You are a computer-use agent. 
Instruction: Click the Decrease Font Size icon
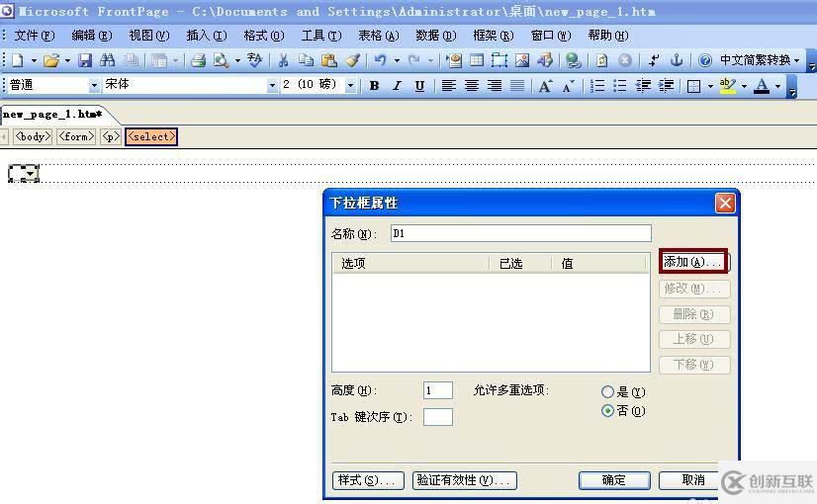(569, 86)
